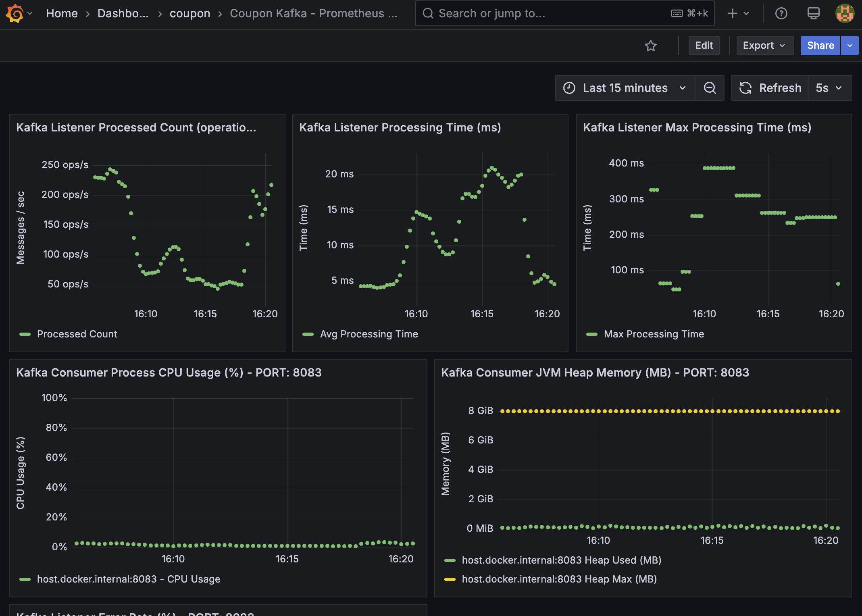Open the Kafka Consumer Process CPU Usage panel title

(169, 373)
